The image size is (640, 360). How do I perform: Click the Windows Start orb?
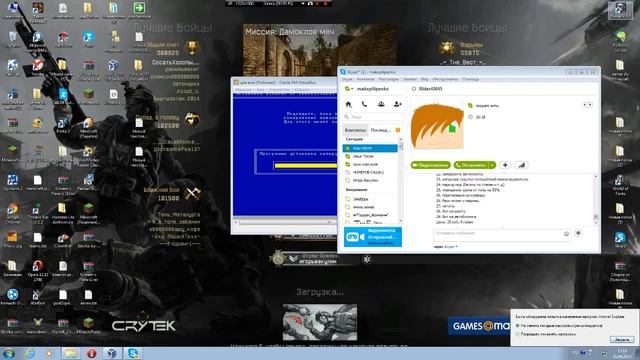click(9, 353)
